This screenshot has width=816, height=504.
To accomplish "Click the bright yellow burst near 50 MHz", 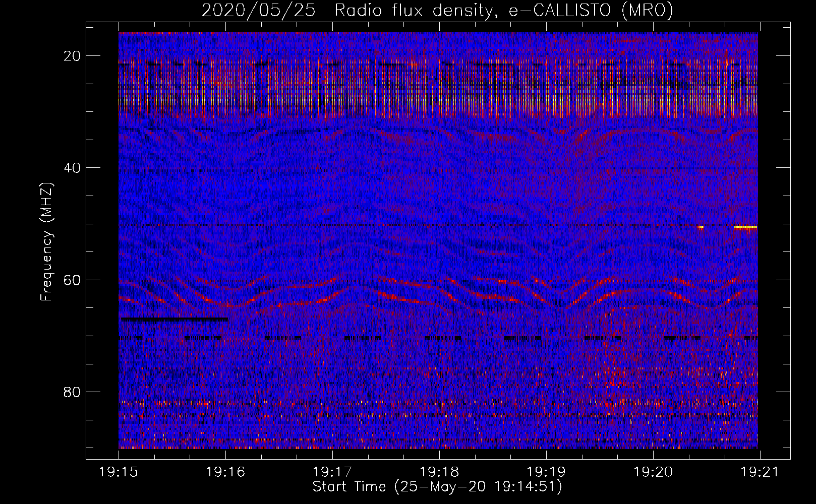I will (x=745, y=227).
